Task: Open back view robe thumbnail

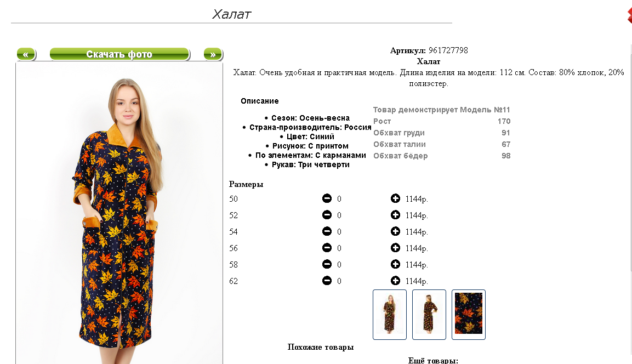Action: (429, 315)
